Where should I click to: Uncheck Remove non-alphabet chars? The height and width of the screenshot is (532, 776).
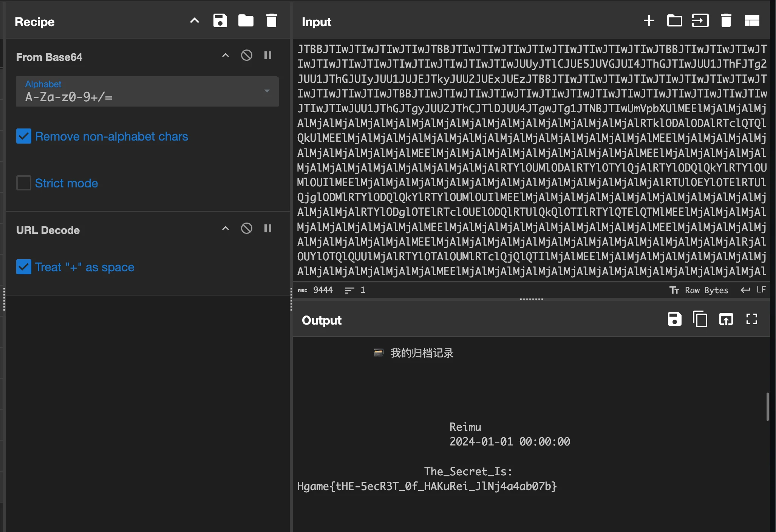click(x=24, y=136)
